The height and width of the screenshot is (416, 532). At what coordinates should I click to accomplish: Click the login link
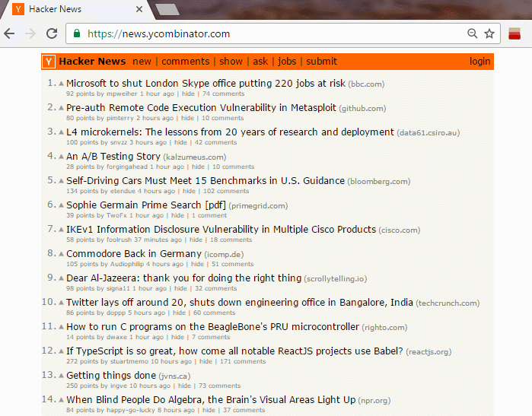coord(479,62)
